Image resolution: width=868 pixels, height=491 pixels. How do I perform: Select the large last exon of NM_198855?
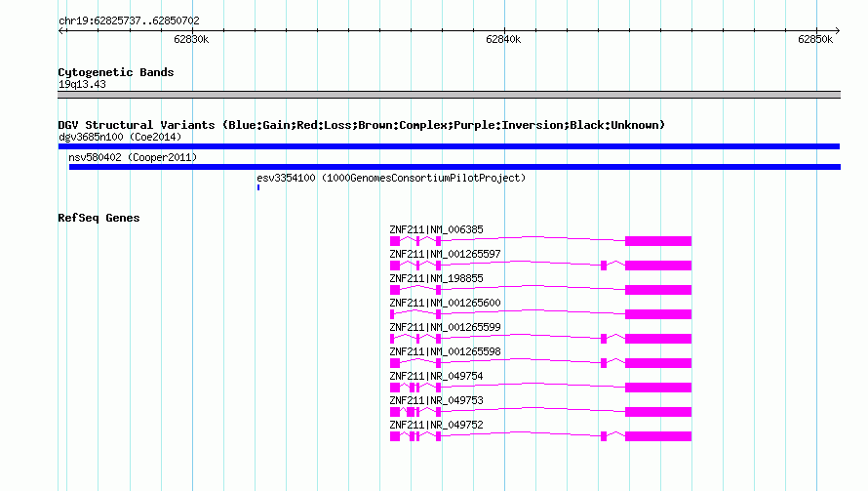(x=658, y=290)
